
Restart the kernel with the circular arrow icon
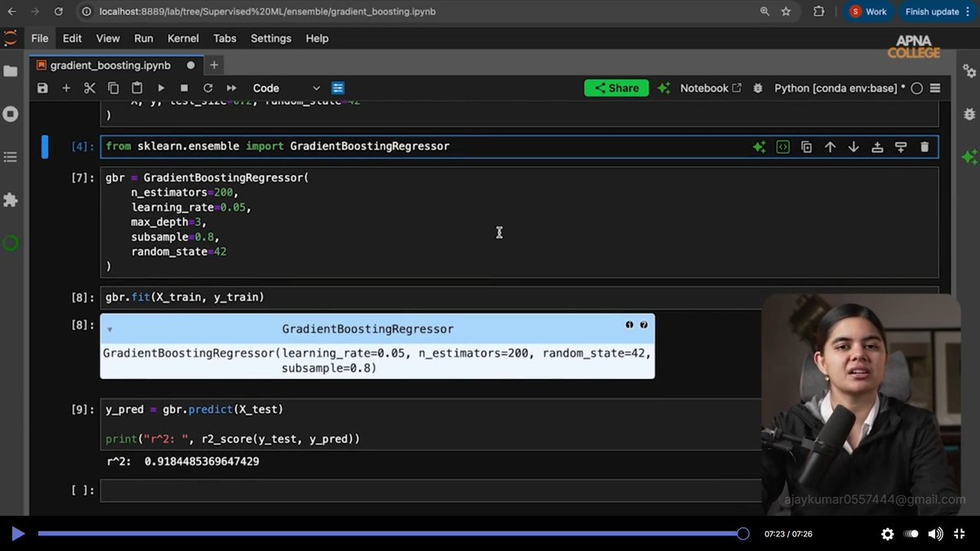pyautogui.click(x=208, y=88)
